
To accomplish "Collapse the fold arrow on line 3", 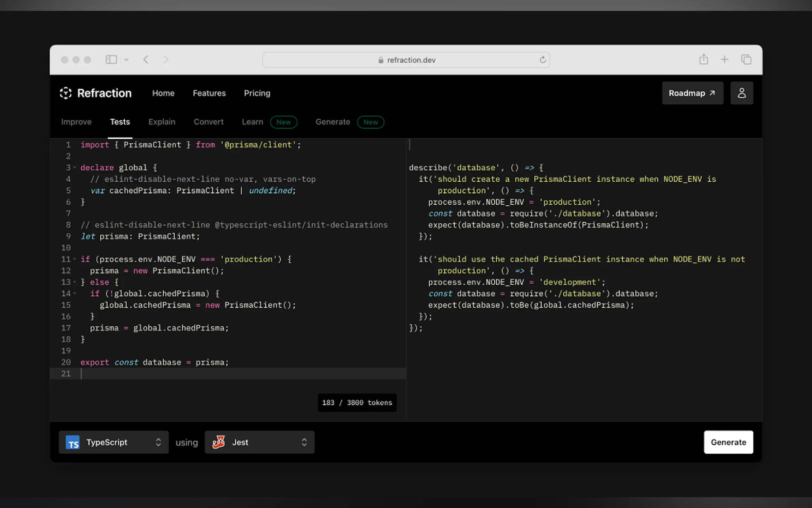I will pyautogui.click(x=74, y=167).
